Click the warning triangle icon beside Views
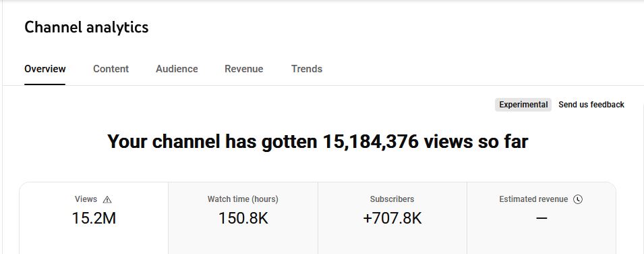 107,200
